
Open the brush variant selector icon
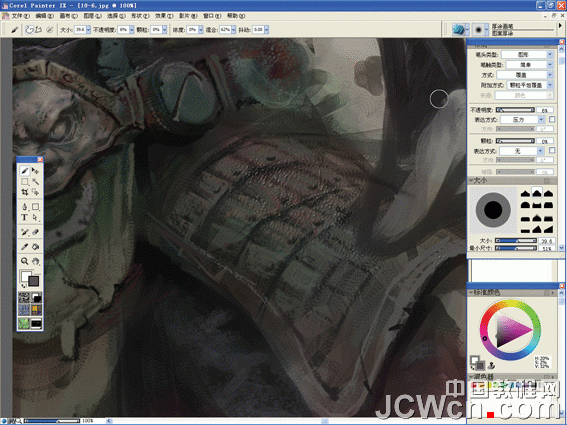point(479,30)
